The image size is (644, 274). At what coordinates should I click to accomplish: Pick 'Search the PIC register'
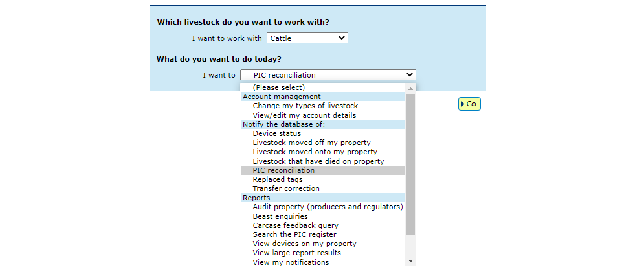(294, 234)
